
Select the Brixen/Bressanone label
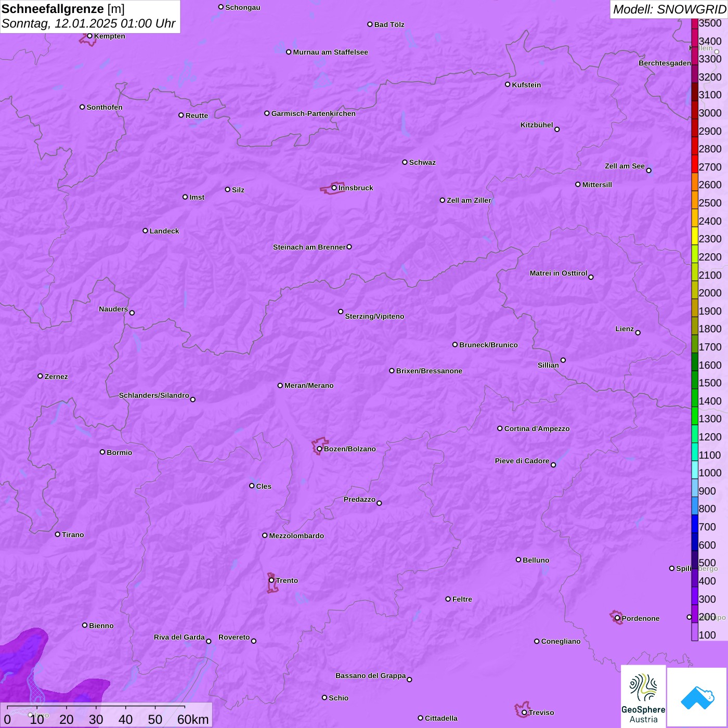430,371
